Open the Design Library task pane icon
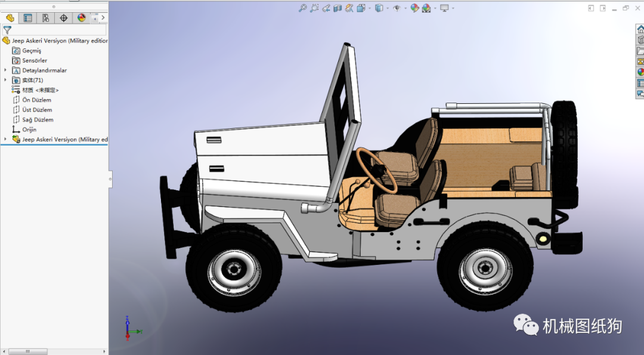644x355 pixels. pyautogui.click(x=640, y=40)
